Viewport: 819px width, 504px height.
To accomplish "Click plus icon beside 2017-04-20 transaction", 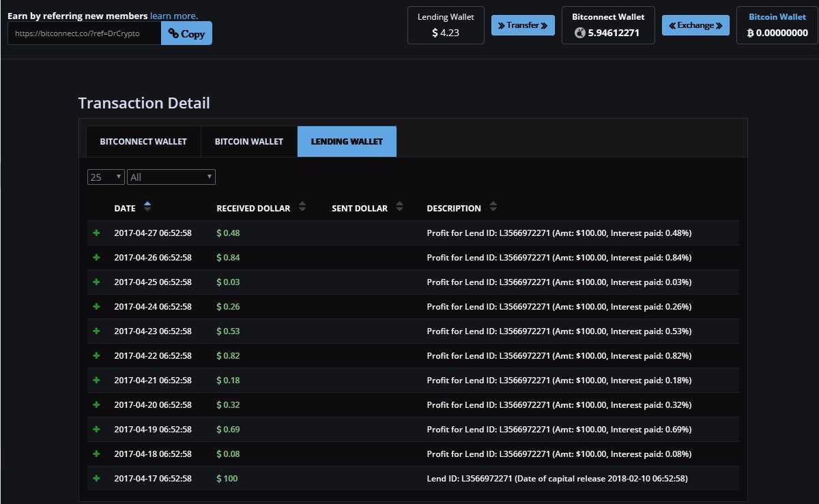I will click(96, 405).
